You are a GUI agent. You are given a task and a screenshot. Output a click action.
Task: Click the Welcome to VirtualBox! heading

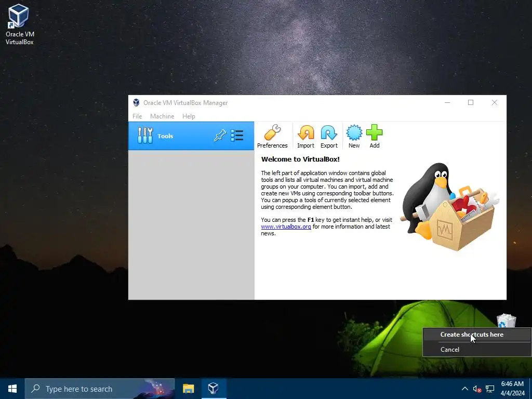[300, 159]
